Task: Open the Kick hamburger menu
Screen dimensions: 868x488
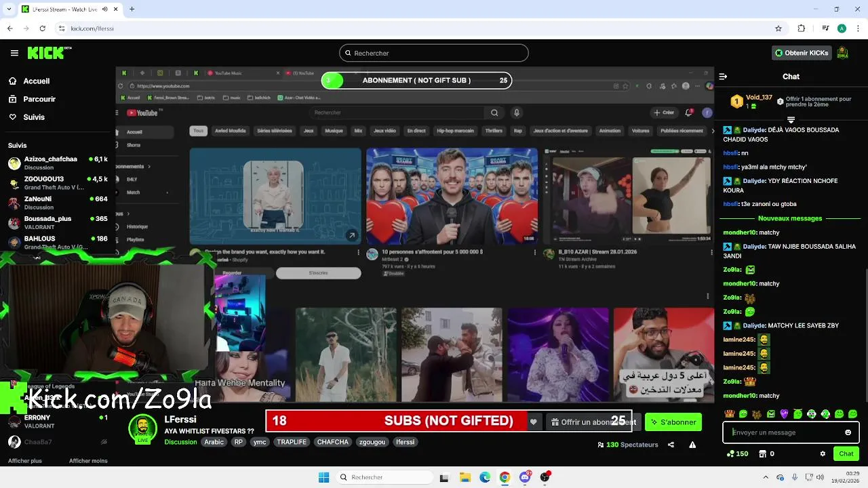Action: [14, 53]
